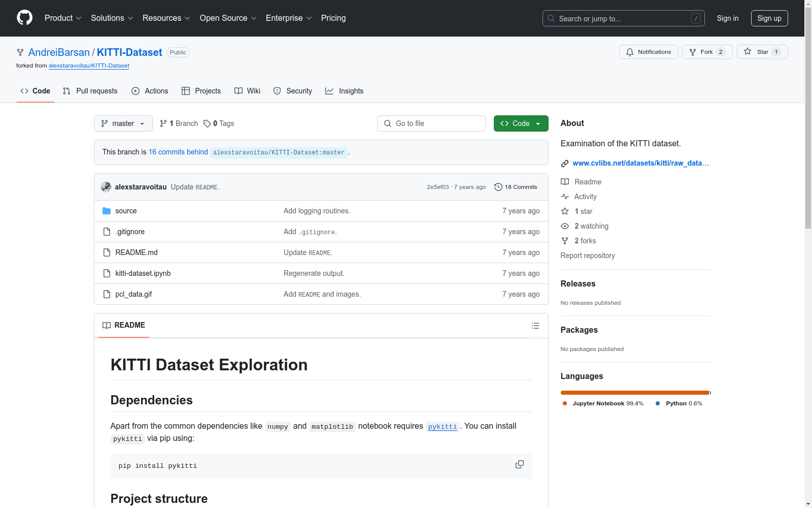Click the Python 0.6% language entry

679,403
